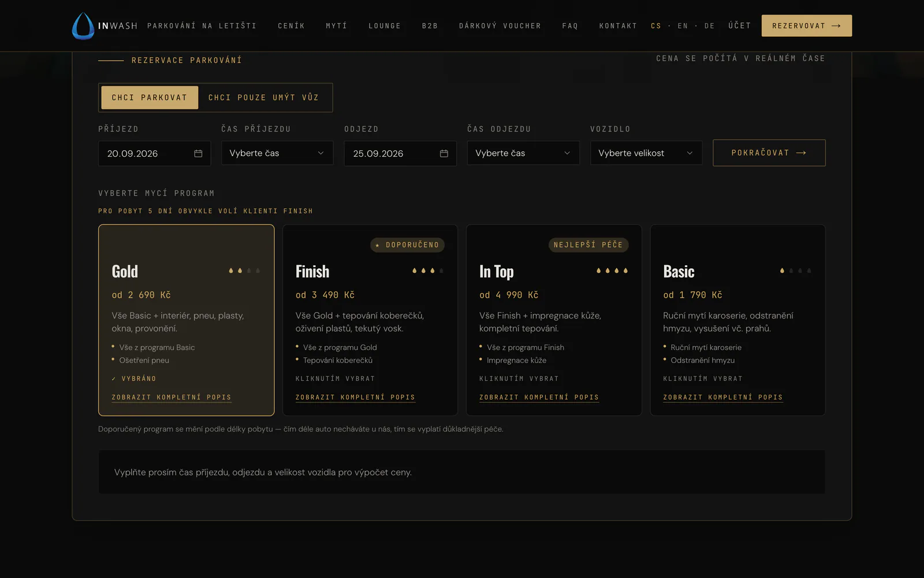The image size is (924, 578).
Task: Switch language to DE
Action: pos(710,26)
